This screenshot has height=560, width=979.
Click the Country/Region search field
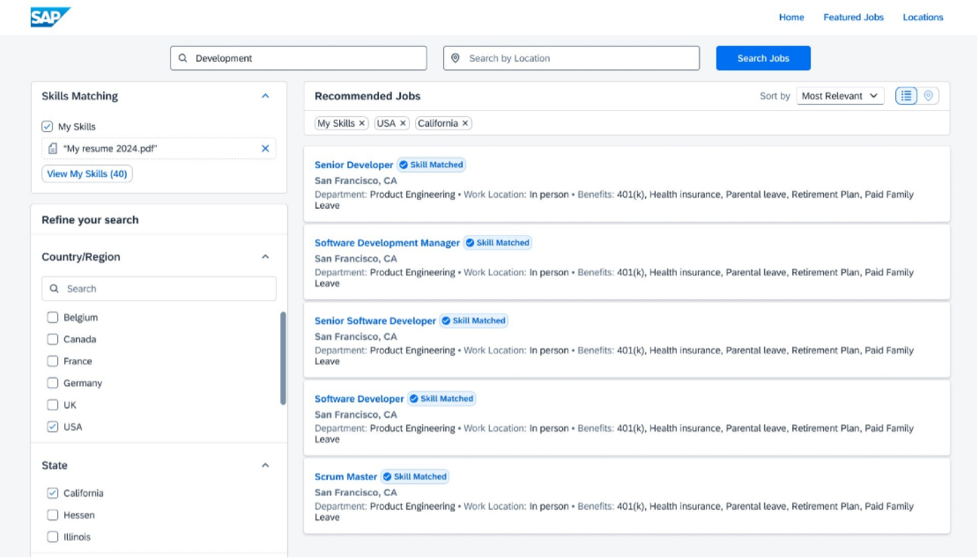click(x=159, y=289)
